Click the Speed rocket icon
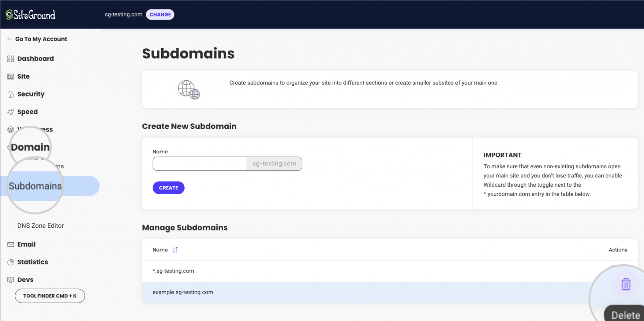 (11, 112)
